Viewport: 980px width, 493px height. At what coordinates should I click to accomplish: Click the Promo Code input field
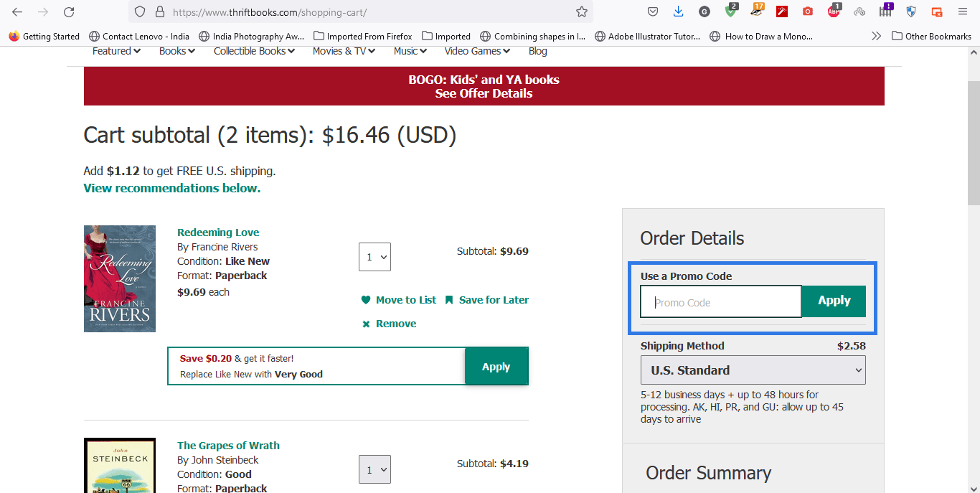point(720,302)
